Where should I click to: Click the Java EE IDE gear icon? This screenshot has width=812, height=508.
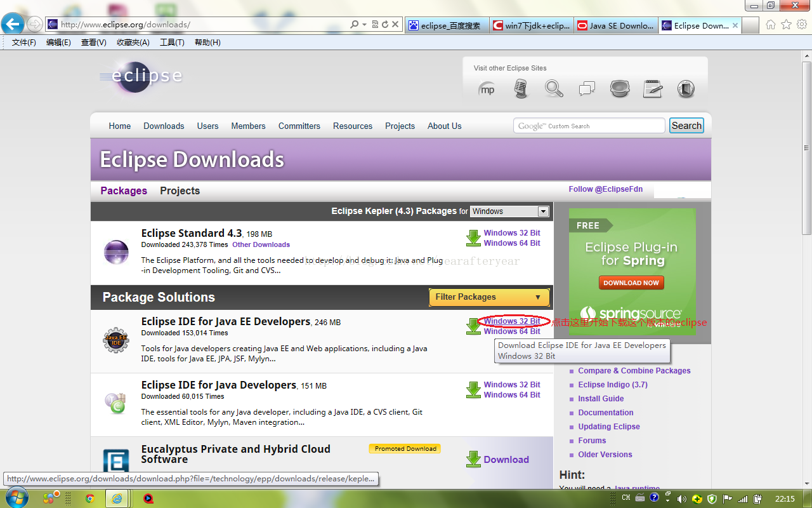click(x=115, y=341)
